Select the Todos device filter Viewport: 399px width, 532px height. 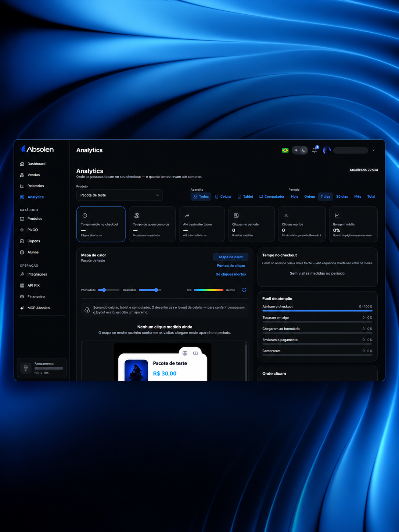click(201, 197)
